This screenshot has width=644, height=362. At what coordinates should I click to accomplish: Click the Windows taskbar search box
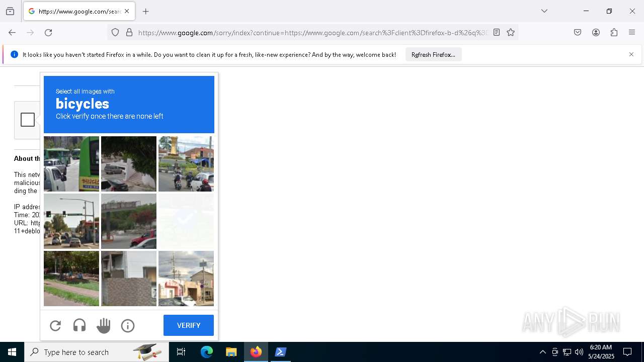pos(97,352)
